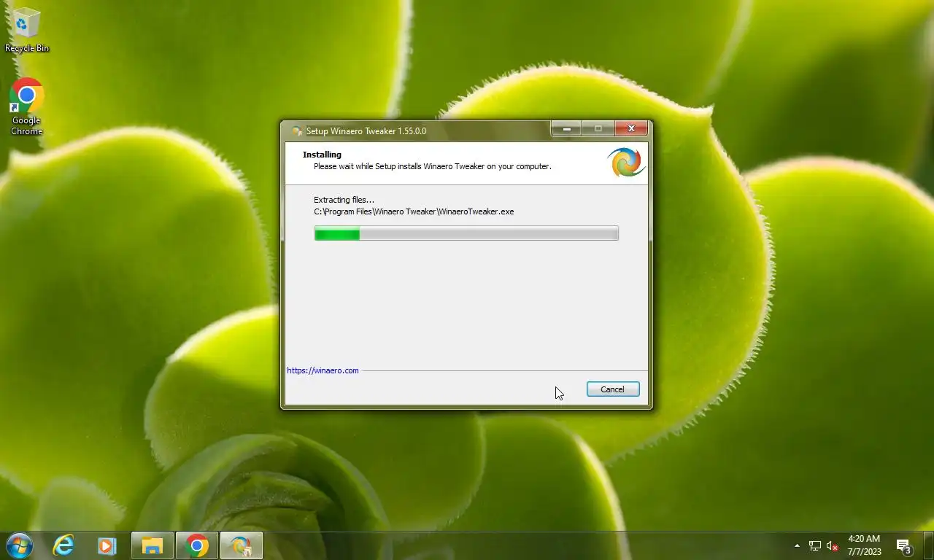Show hidden system tray icons

797,545
